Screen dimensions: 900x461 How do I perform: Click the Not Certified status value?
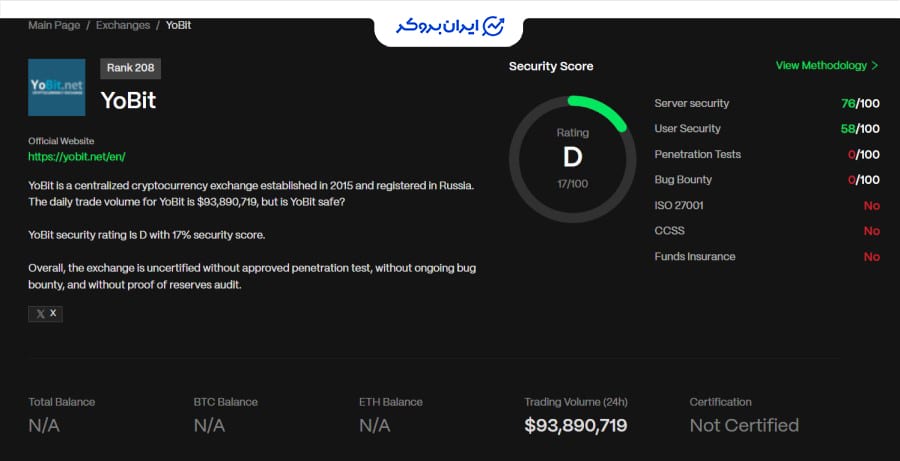[744, 425]
